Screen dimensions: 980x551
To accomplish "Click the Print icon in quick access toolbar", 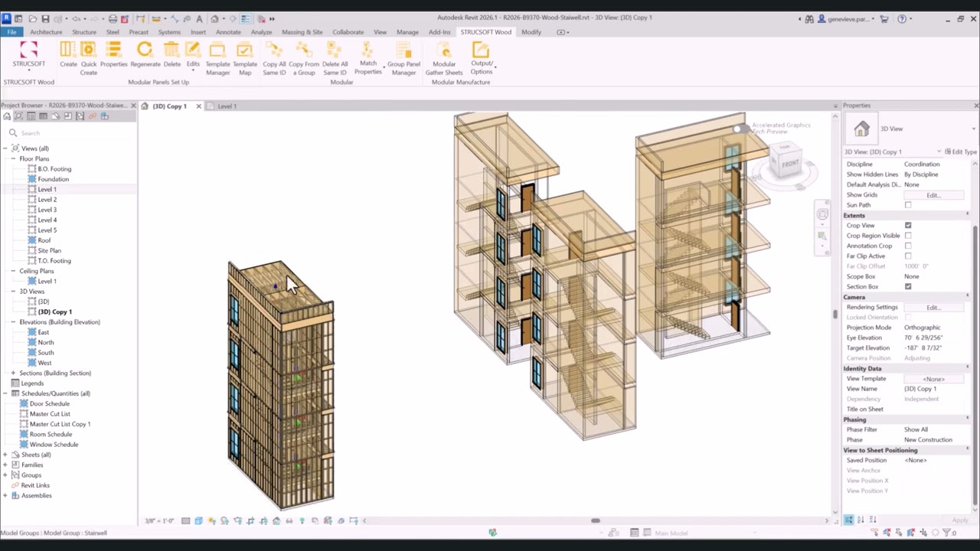I will click(113, 18).
